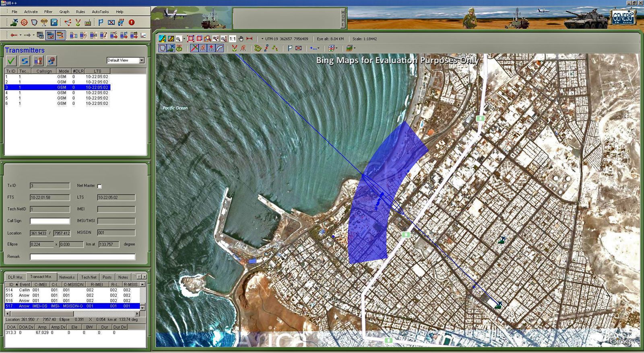The width and height of the screenshot is (644, 353).
Task: Click the green radio receiver icon
Action: tap(88, 23)
